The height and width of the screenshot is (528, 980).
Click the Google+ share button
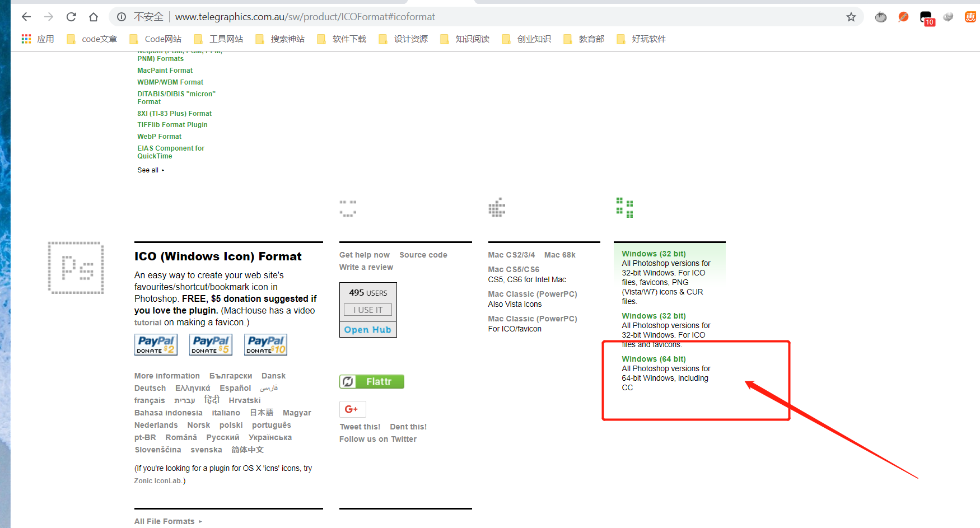coord(352,409)
